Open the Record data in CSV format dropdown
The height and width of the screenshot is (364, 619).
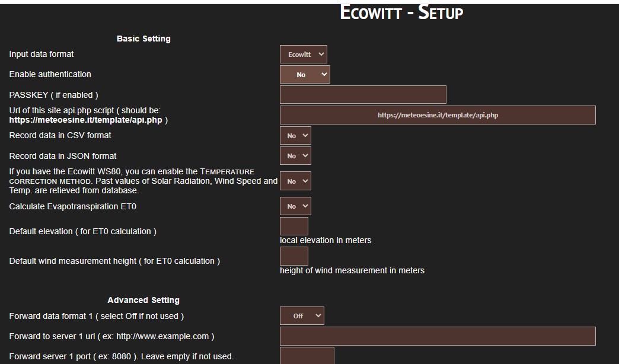coord(295,135)
